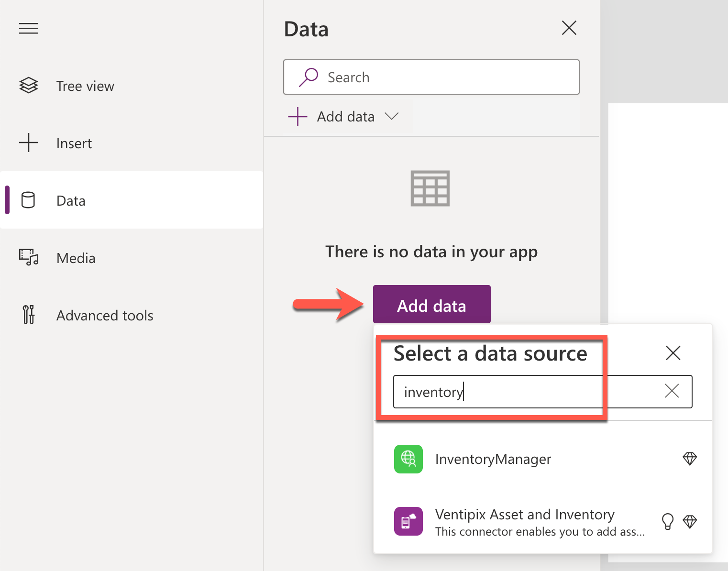This screenshot has width=728, height=571.
Task: Select the Data tab in sidebar
Action: click(132, 200)
